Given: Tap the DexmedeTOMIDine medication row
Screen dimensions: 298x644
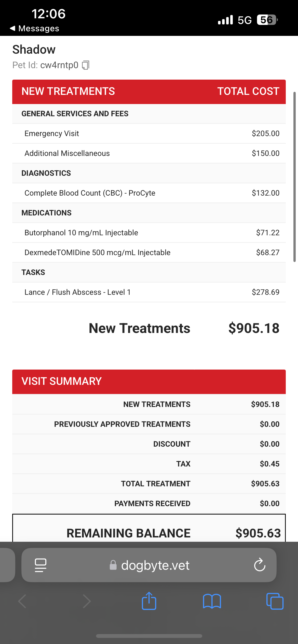Looking at the screenshot, I should pos(149,253).
